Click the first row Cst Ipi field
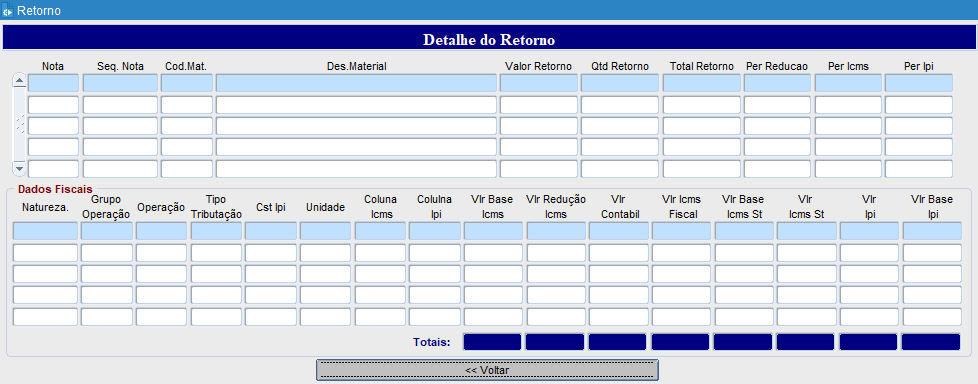The width and height of the screenshot is (978, 384). click(x=271, y=231)
